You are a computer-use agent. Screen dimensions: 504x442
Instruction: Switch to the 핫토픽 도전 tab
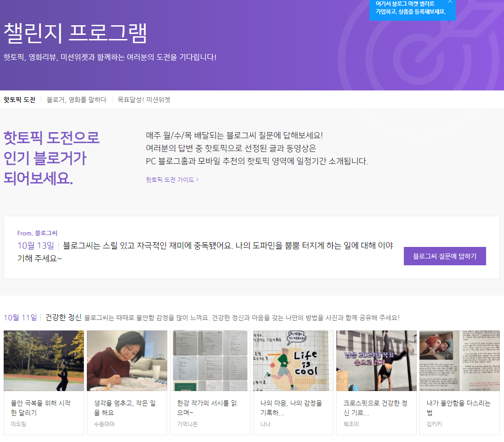click(x=19, y=99)
